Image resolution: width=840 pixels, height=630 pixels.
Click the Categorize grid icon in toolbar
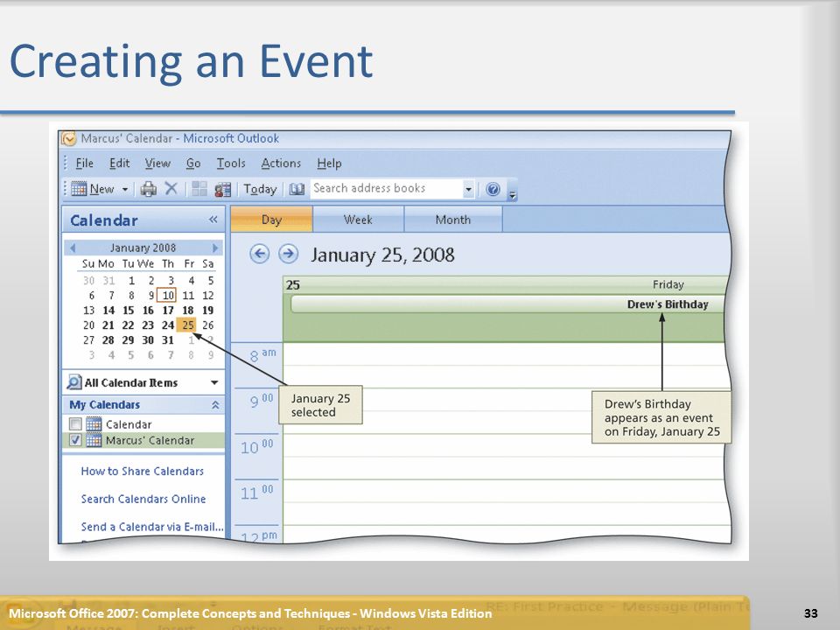[x=199, y=189]
